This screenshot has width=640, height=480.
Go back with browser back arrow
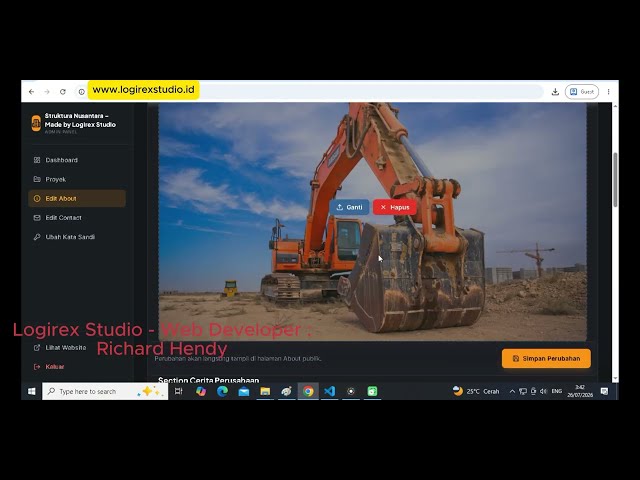pos(31,92)
